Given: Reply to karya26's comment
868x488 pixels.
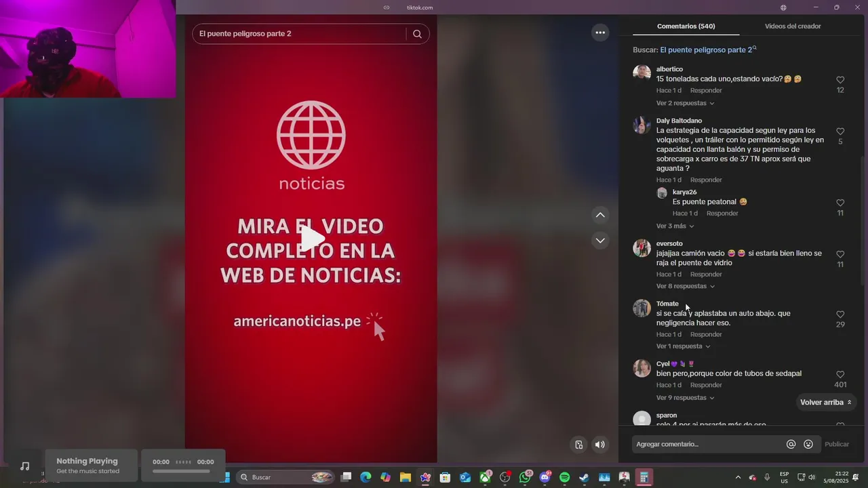Looking at the screenshot, I should click(722, 213).
